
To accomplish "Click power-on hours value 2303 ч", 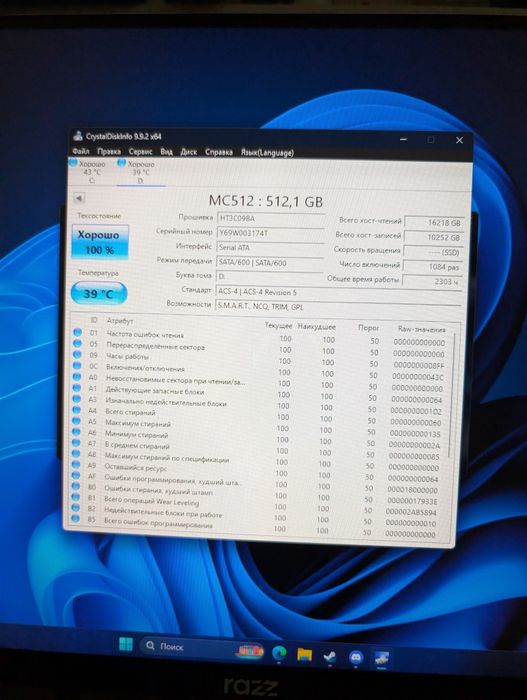I will coord(432,281).
